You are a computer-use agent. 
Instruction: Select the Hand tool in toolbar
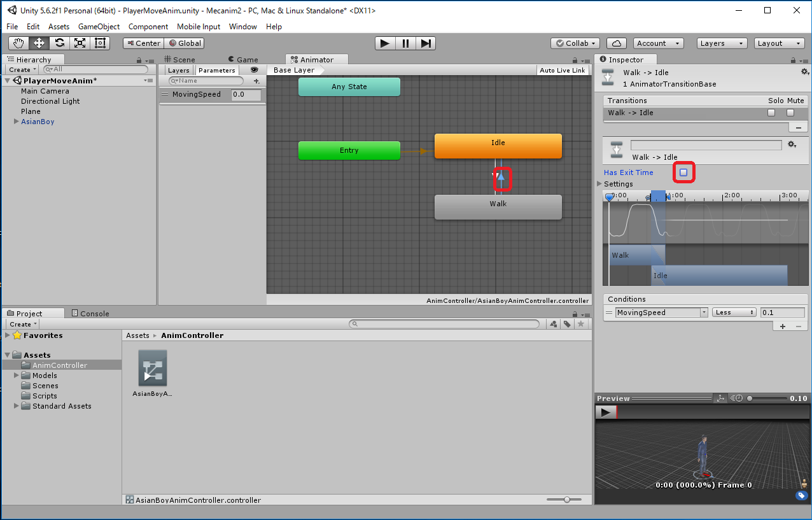pyautogui.click(x=19, y=43)
